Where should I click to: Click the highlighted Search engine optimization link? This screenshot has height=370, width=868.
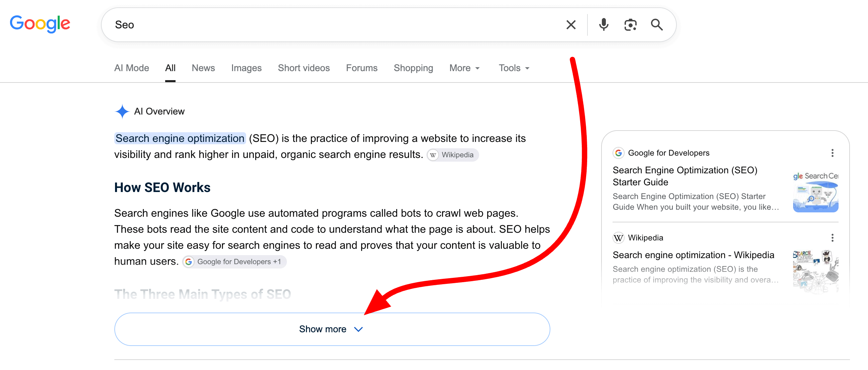click(x=180, y=138)
